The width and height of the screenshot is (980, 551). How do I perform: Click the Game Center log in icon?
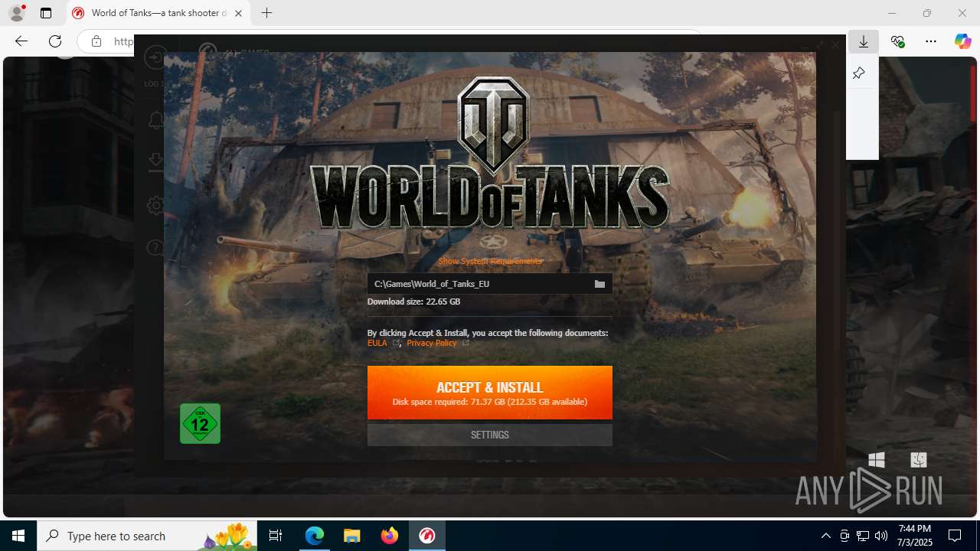(x=155, y=58)
